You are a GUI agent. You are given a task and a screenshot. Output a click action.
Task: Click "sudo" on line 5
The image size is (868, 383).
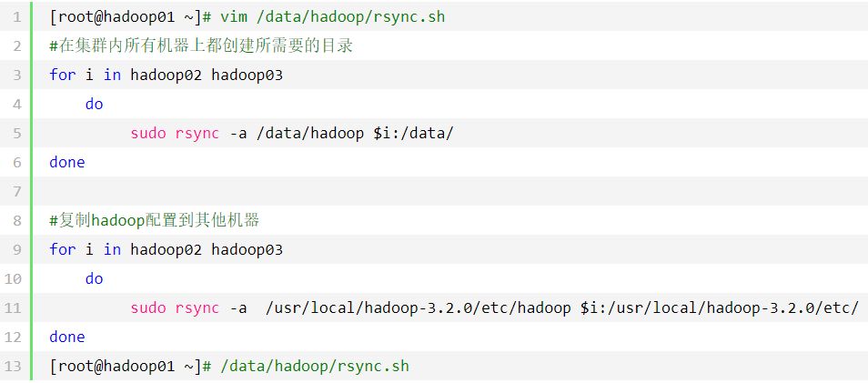pyautogui.click(x=148, y=134)
